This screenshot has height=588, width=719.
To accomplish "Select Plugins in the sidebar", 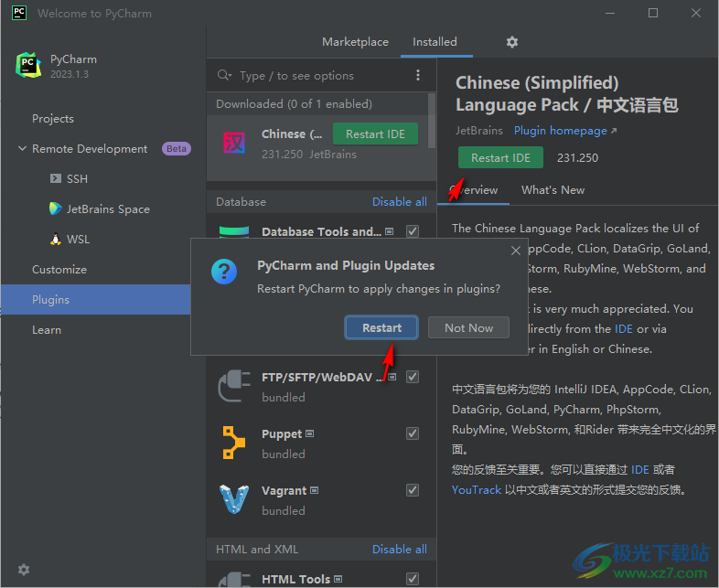I will coord(96,299).
